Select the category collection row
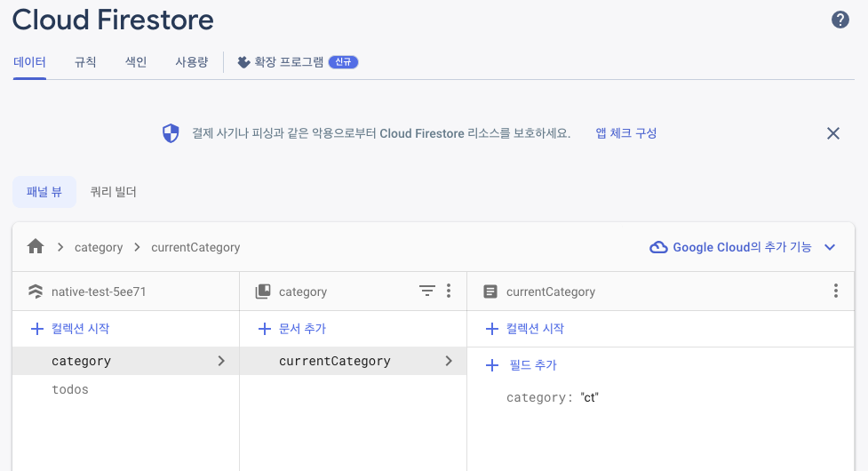The width and height of the screenshot is (868, 471). tap(125, 361)
